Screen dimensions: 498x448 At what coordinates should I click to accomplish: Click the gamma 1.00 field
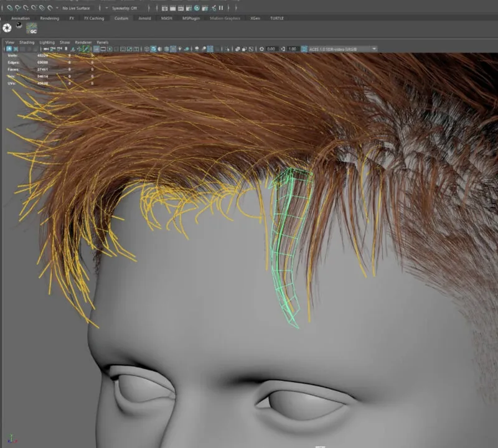tap(293, 49)
